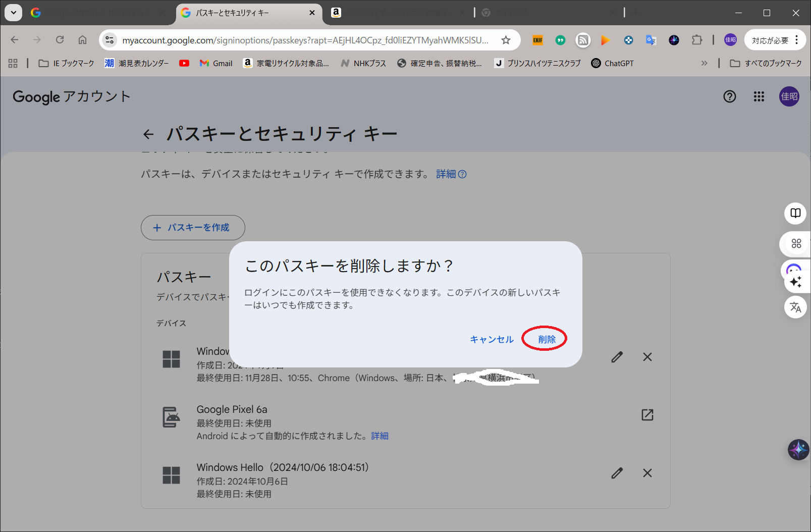Click the edit pencil for Windows Hello 2024/10/06
Screen dimensions: 811x532
[x=617, y=473]
